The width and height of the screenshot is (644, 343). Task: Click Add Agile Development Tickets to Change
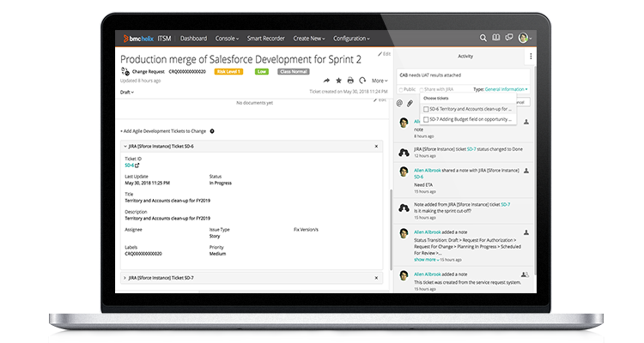tap(163, 131)
